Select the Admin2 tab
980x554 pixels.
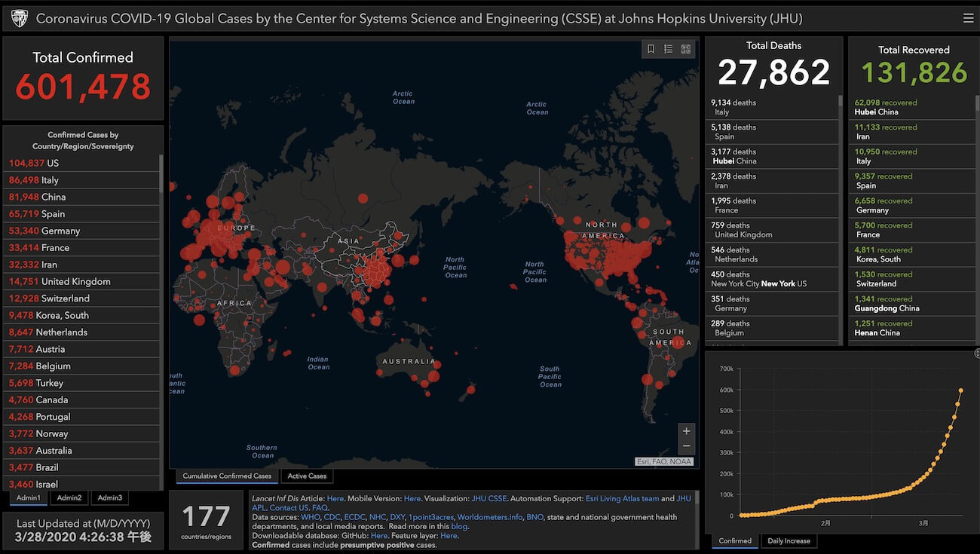[x=69, y=497]
